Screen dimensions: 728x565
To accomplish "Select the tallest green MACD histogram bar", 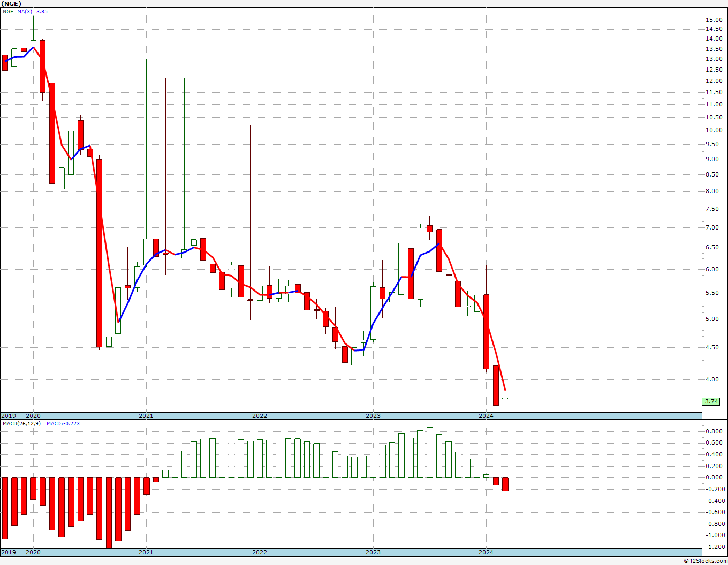I will [x=430, y=453].
